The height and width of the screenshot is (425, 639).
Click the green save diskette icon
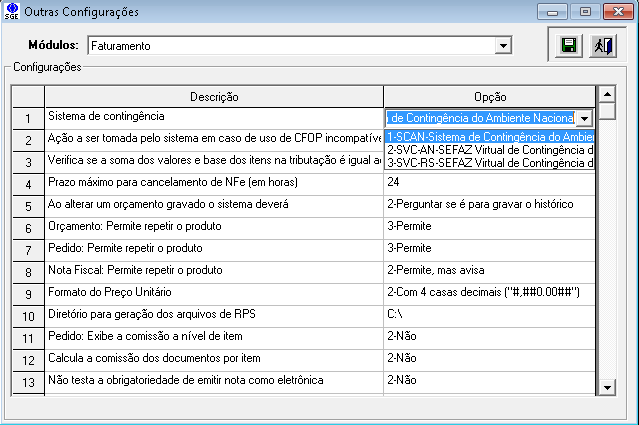[568, 46]
